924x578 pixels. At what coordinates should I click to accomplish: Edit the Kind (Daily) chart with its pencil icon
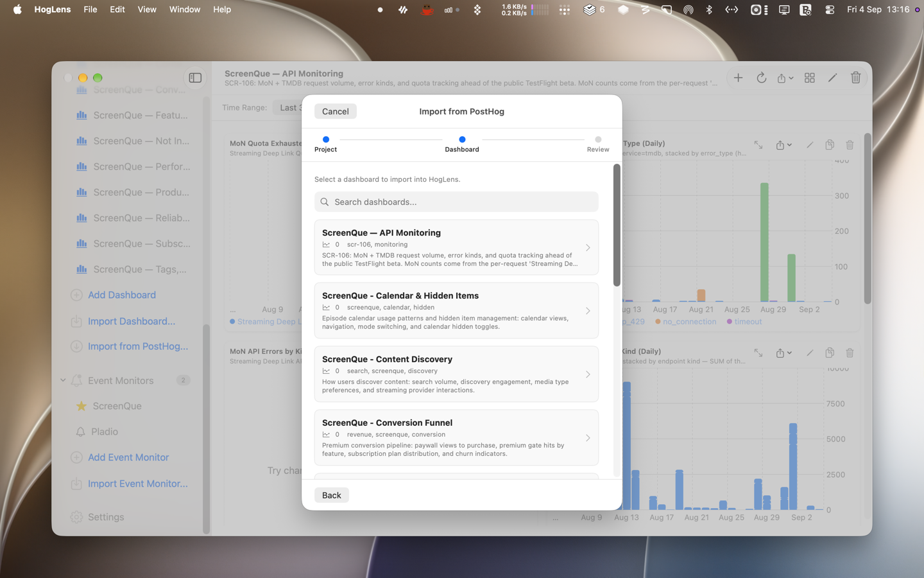810,353
